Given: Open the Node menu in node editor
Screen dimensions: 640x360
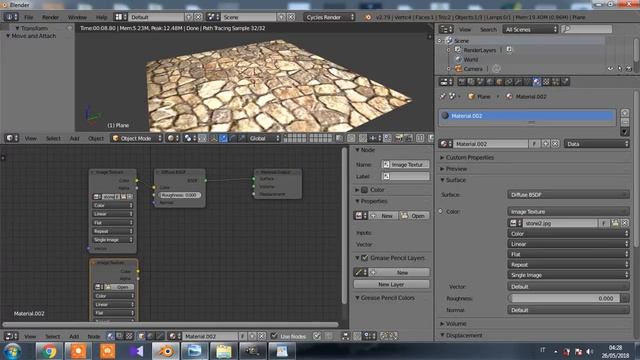Looking at the screenshot, I should (94, 336).
